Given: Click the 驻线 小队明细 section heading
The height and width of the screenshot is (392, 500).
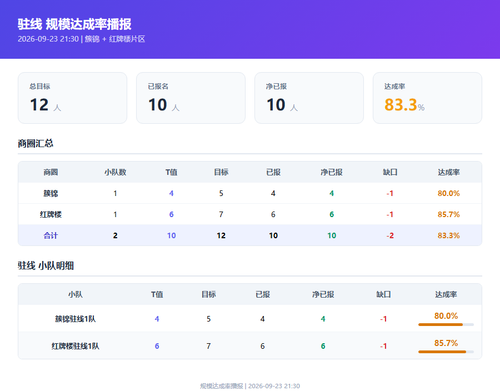Looking at the screenshot, I should (46, 266).
